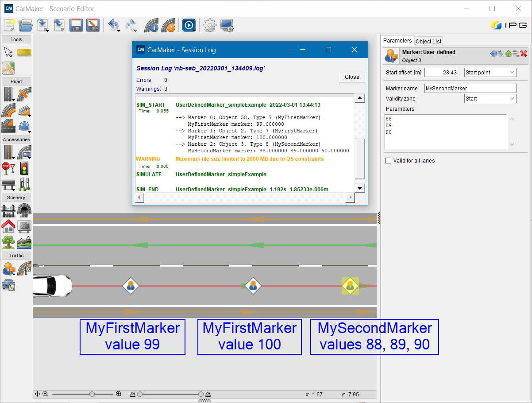Open the Start point dropdown
The height and width of the screenshot is (403, 532).
point(490,72)
